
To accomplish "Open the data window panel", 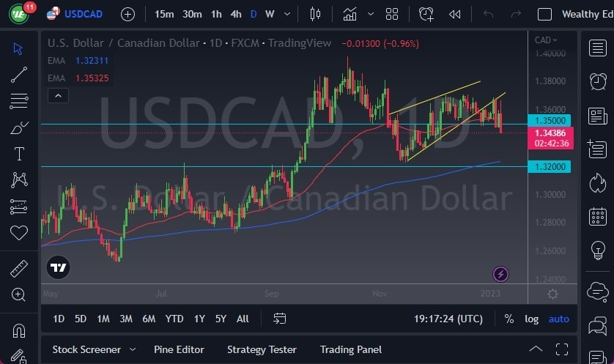I will pyautogui.click(x=598, y=149).
